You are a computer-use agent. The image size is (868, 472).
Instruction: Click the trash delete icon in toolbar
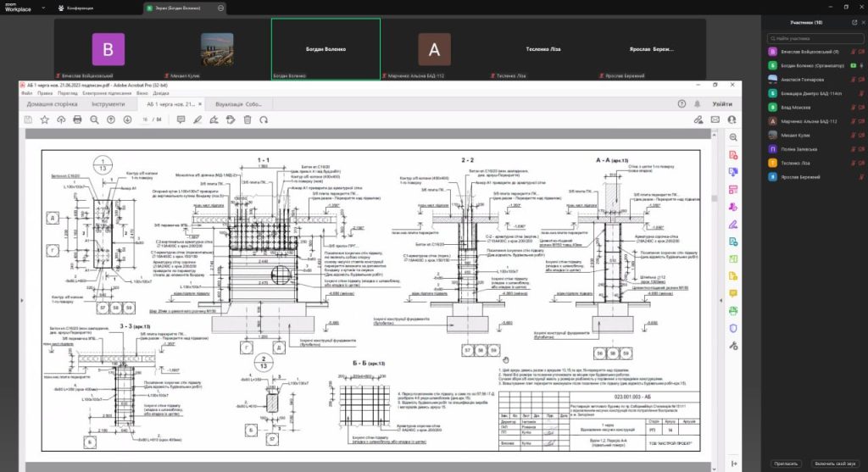246,119
